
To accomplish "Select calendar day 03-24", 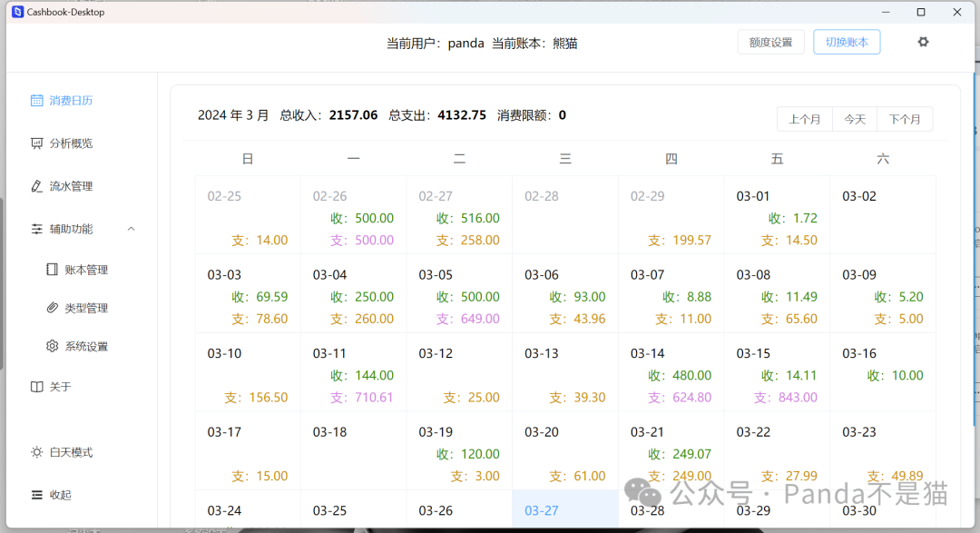I will (248, 508).
